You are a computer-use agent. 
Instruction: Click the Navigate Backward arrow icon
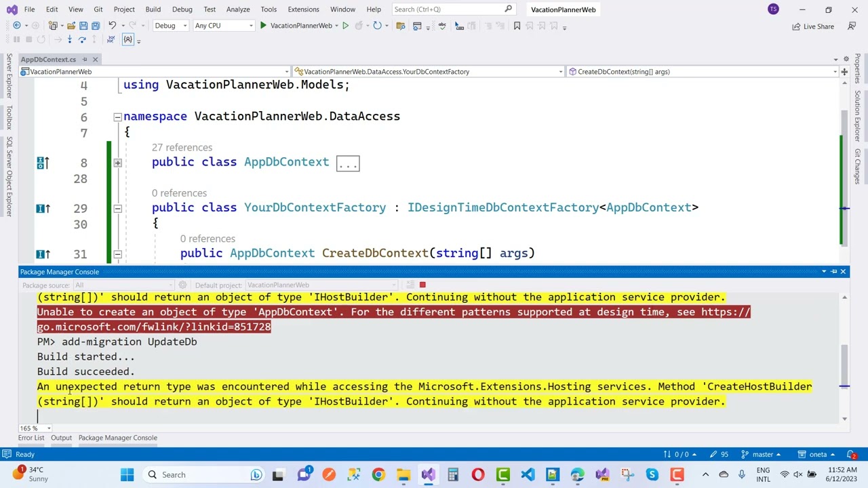point(16,26)
